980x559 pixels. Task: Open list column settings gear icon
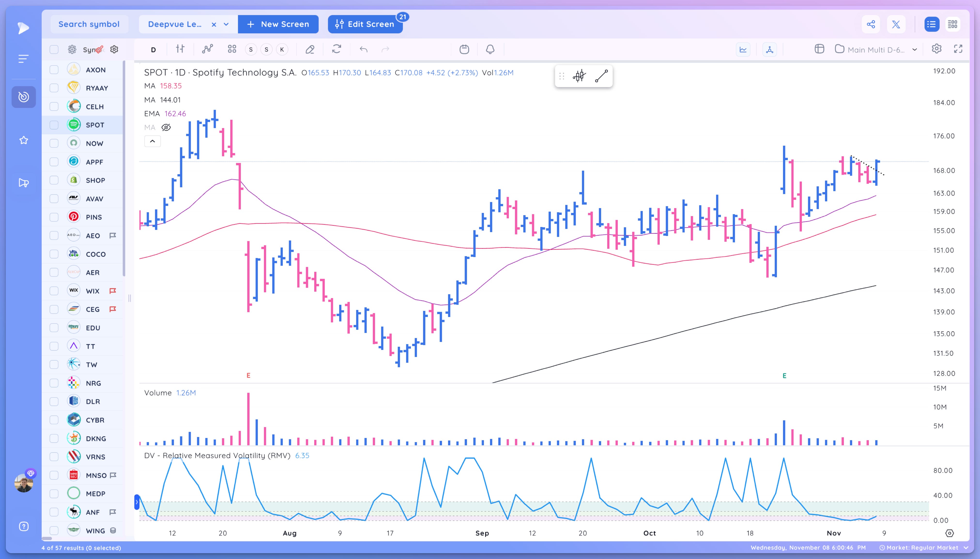(114, 49)
